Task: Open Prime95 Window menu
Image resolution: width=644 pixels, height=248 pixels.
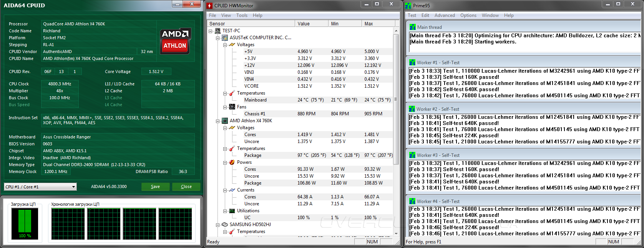Action: point(490,15)
